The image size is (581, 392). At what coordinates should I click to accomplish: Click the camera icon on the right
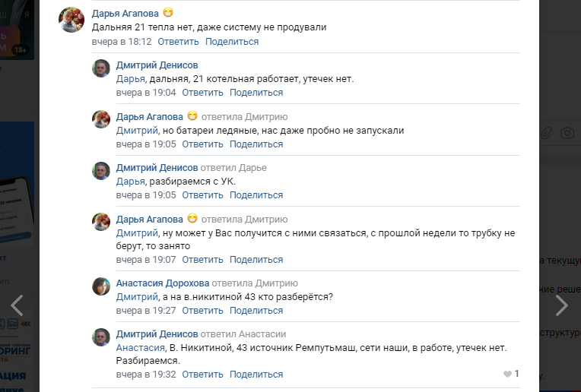567,132
